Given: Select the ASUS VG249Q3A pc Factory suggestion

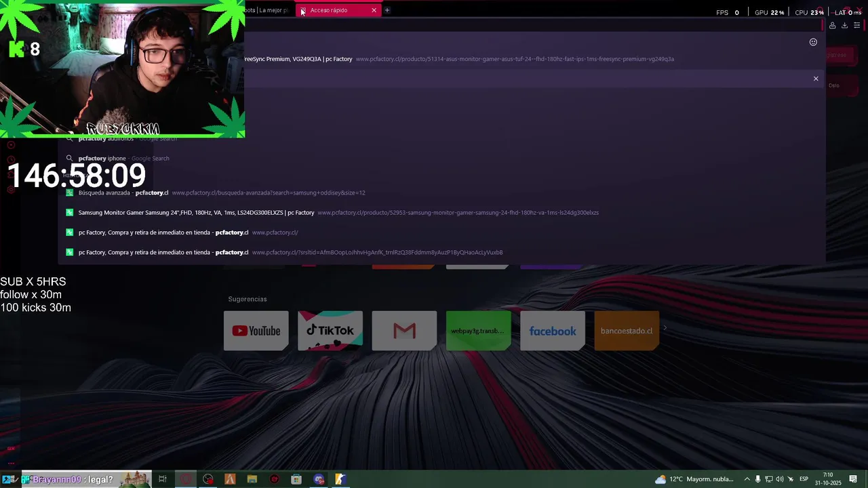Looking at the screenshot, I should coord(535,59).
